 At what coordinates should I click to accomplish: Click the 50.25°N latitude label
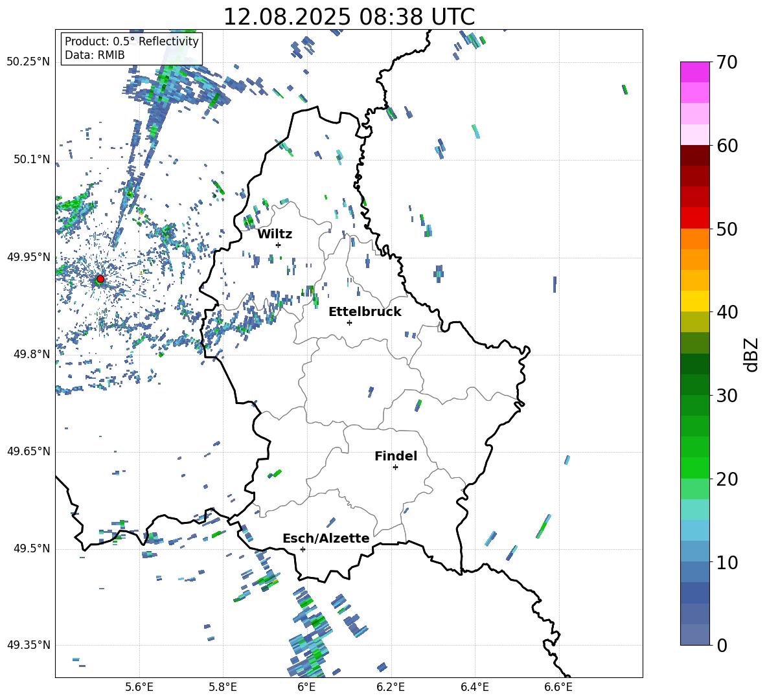(29, 62)
